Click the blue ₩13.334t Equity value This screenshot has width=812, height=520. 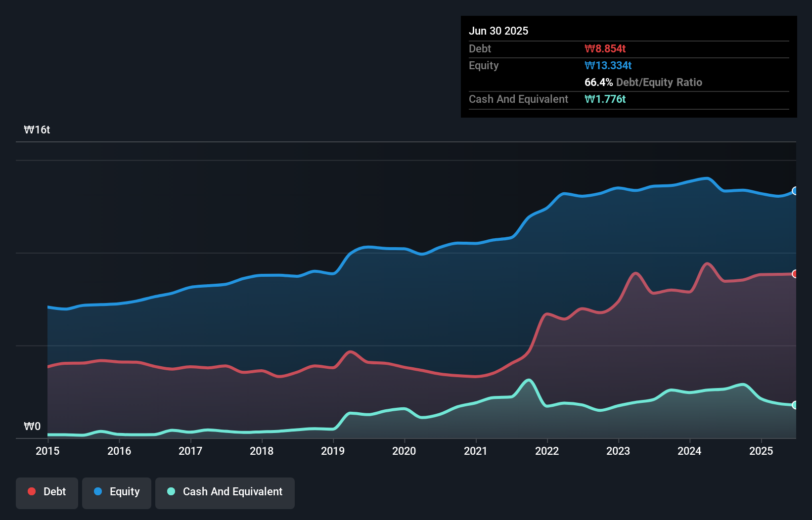608,65
